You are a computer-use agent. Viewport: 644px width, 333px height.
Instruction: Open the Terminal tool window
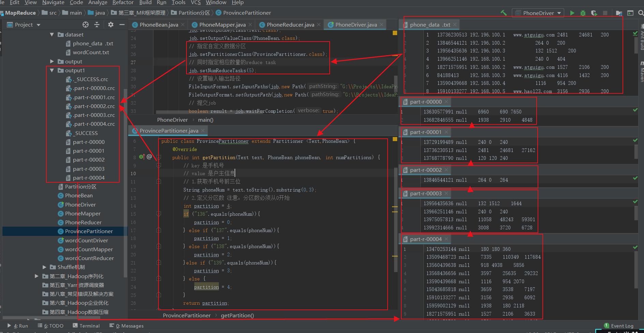pos(89,326)
